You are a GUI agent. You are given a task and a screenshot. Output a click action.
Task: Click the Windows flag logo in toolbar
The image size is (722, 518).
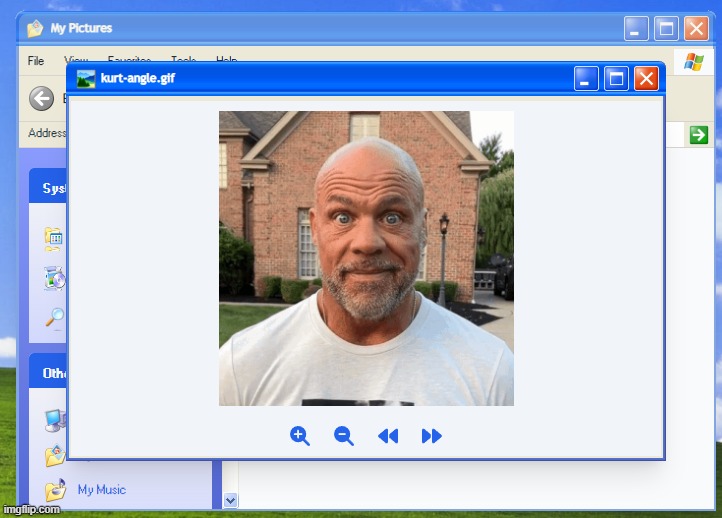coord(692,62)
